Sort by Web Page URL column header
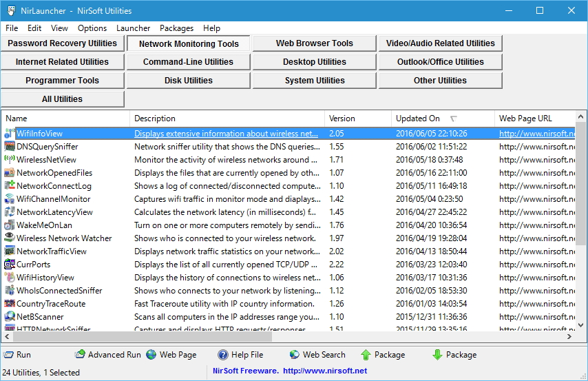 tap(535, 119)
